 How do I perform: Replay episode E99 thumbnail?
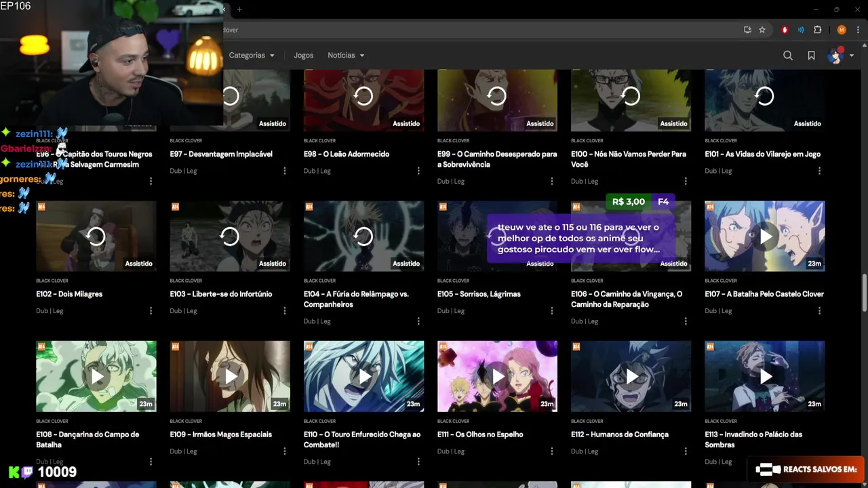(497, 96)
